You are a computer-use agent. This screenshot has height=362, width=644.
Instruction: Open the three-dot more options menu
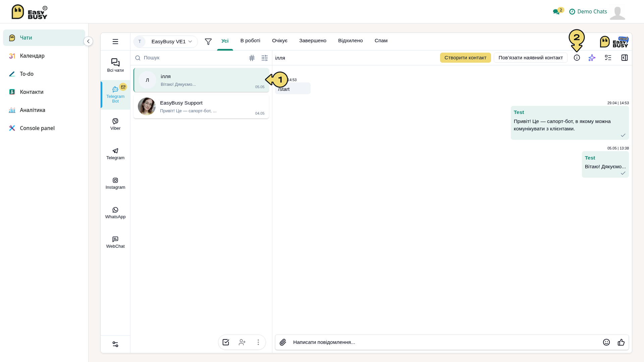[258, 342]
